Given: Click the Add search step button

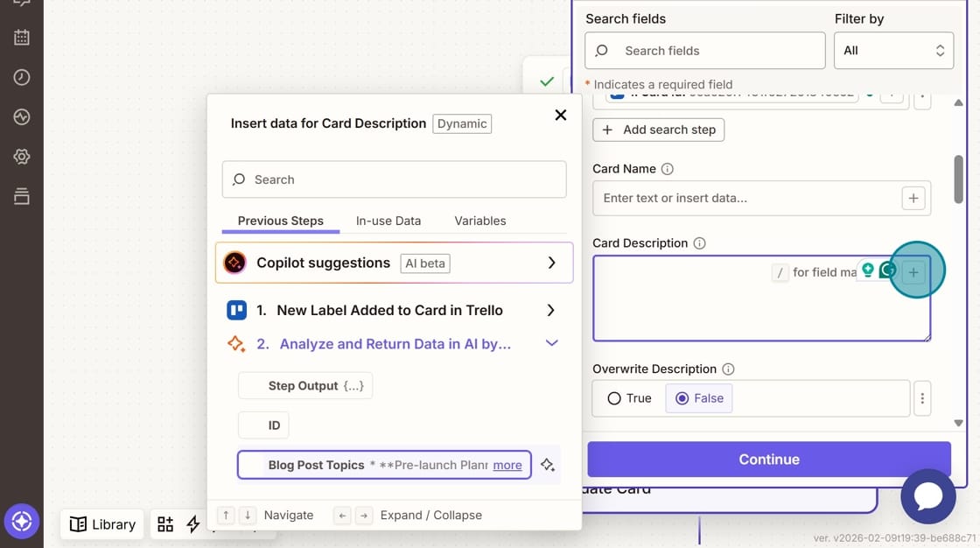Looking at the screenshot, I should coord(658,130).
